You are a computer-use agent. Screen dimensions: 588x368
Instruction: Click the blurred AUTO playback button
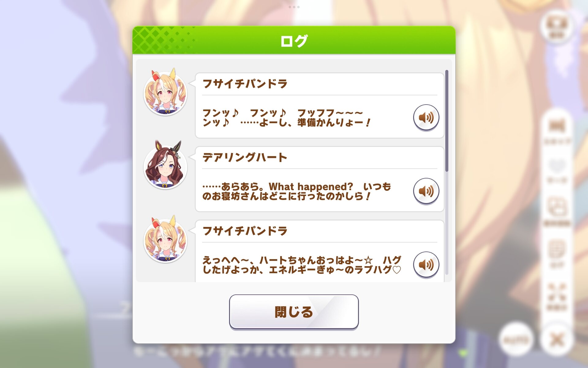pyautogui.click(x=516, y=339)
